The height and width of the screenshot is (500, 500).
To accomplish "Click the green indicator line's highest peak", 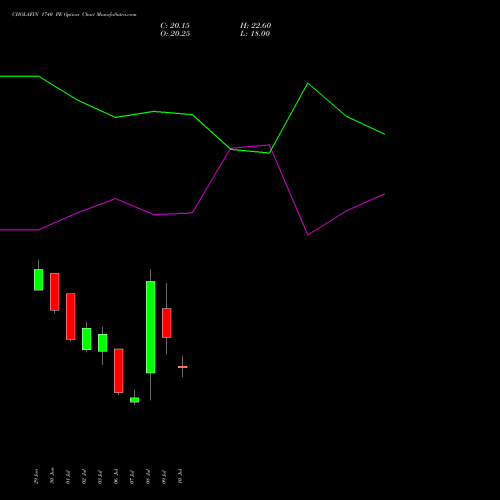I will [308, 83].
